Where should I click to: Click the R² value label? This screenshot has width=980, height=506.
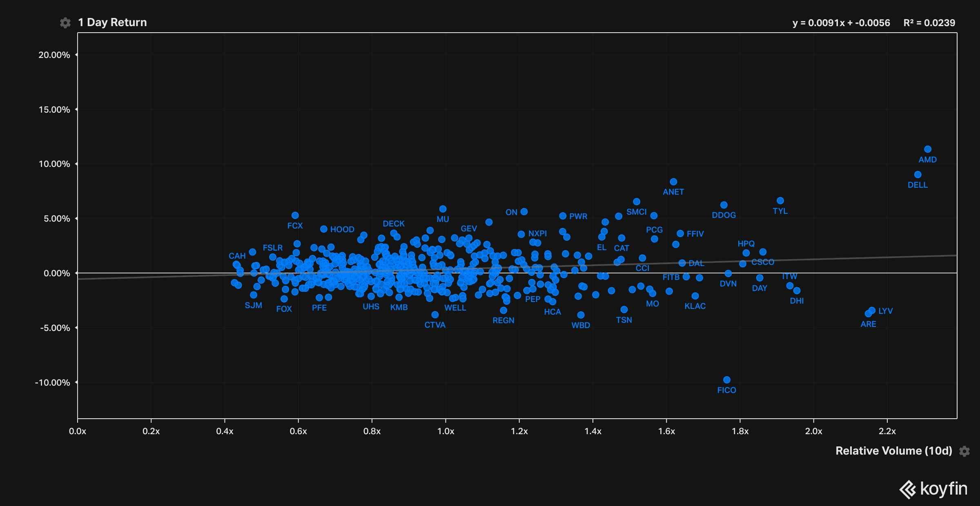click(x=929, y=23)
